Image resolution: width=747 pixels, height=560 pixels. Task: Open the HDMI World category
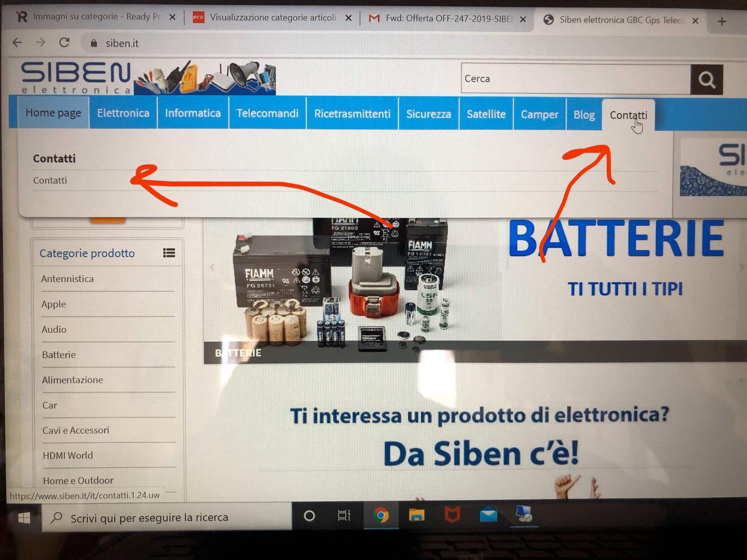point(68,455)
